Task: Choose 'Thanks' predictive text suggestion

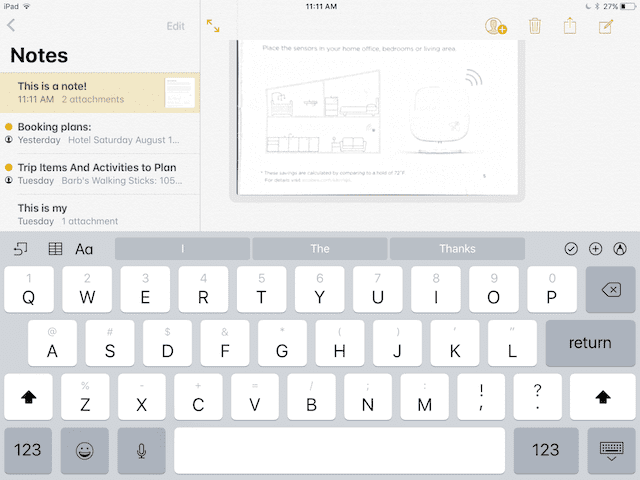Action: (457, 249)
